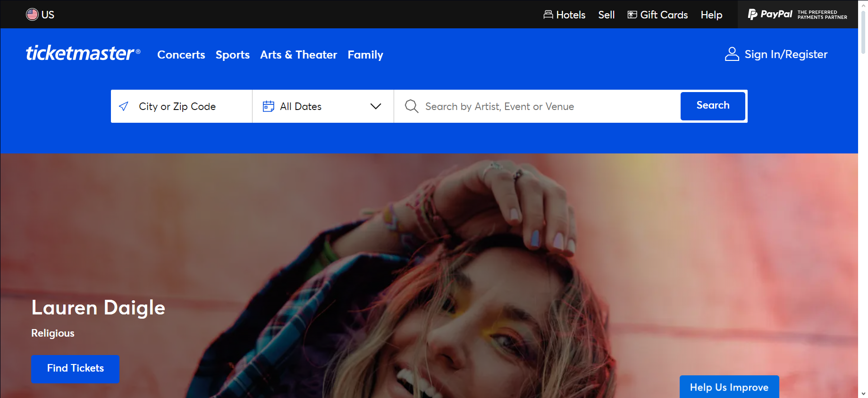Open the Sell link
Image resolution: width=868 pixels, height=398 pixels.
click(x=607, y=15)
